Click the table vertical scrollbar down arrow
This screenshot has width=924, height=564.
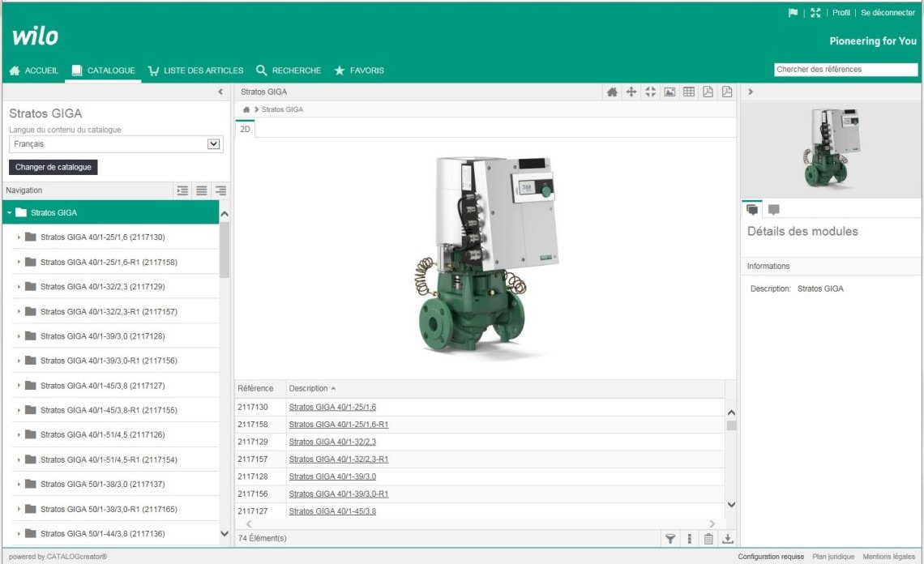(731, 505)
